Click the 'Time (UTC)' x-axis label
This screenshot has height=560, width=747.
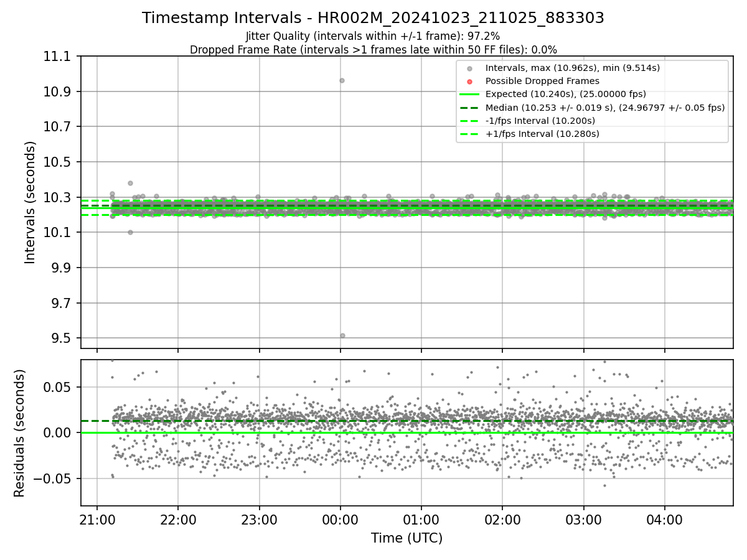(406, 538)
